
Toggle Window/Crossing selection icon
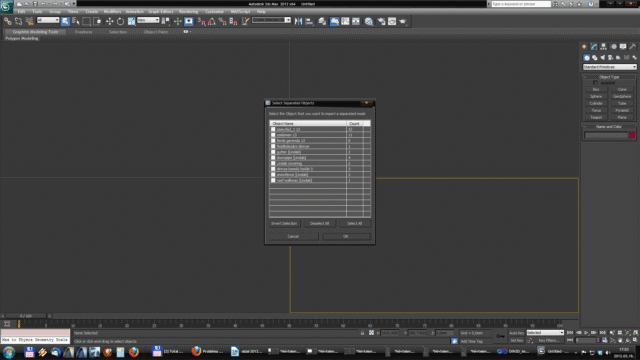click(x=97, y=21)
